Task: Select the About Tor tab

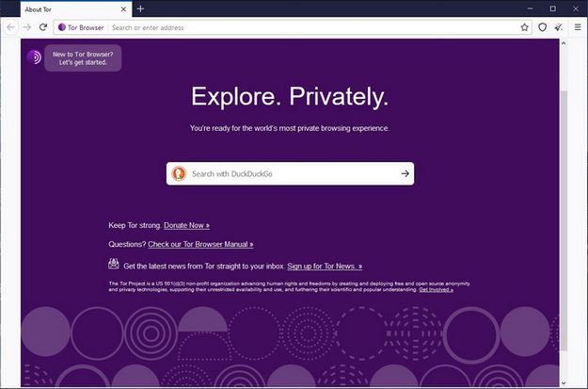Action: point(76,9)
